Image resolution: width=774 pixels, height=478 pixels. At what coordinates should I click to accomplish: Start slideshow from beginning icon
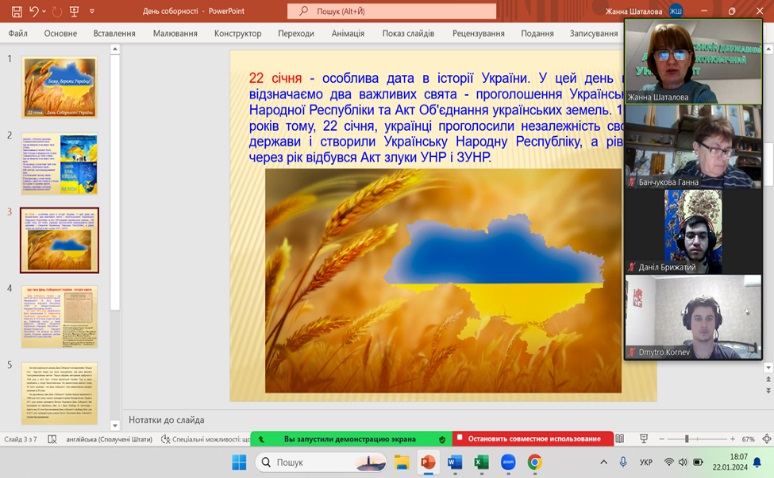(75, 11)
